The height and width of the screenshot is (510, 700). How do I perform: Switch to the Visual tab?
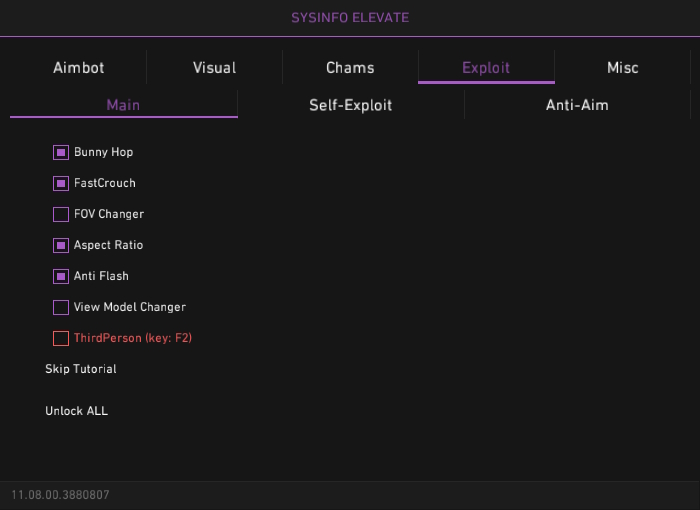(214, 68)
